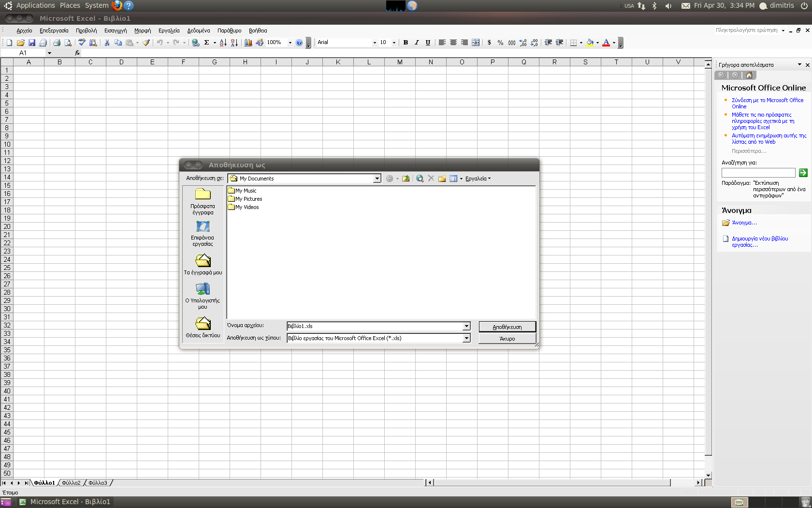Switch to sheet tab Φύλλο2

72,483
